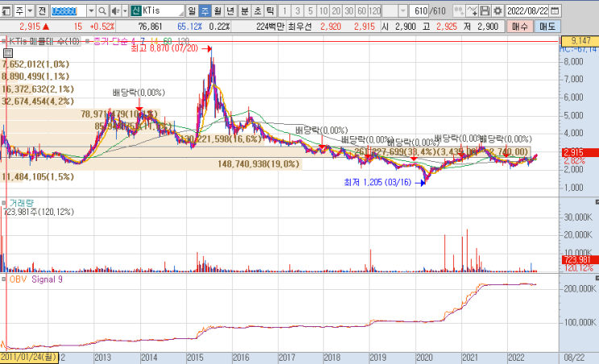This screenshot has width=599, height=364.
Task: Click the 2013 배당락(0,00%) marker label
Action: 139,93
